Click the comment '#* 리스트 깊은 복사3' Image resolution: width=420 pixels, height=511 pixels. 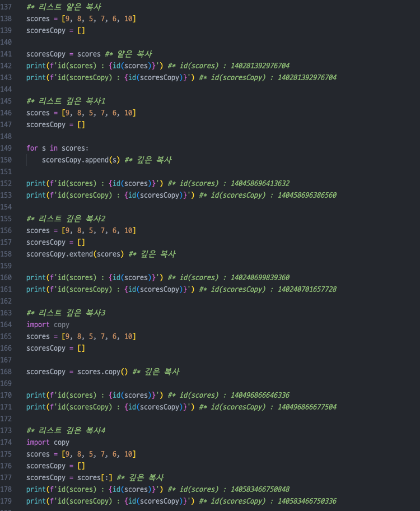(x=66, y=313)
